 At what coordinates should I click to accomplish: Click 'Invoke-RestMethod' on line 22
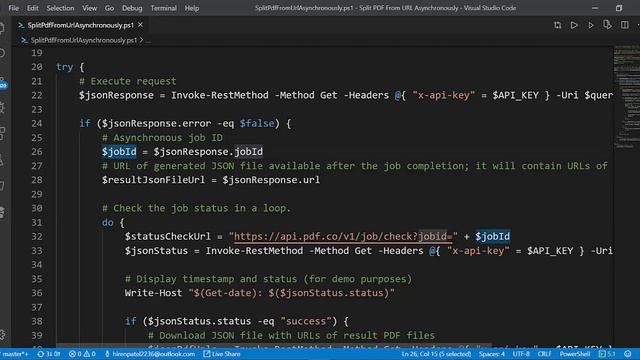pos(220,95)
